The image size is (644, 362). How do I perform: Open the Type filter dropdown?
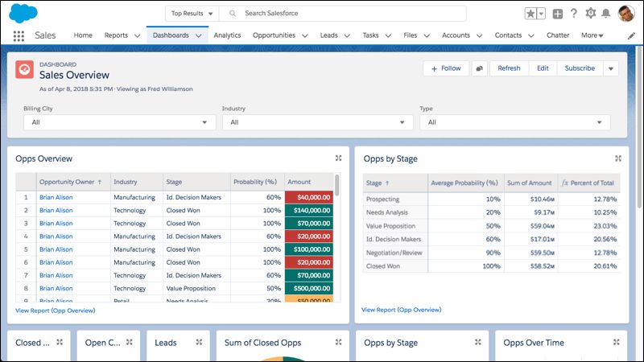tap(515, 122)
